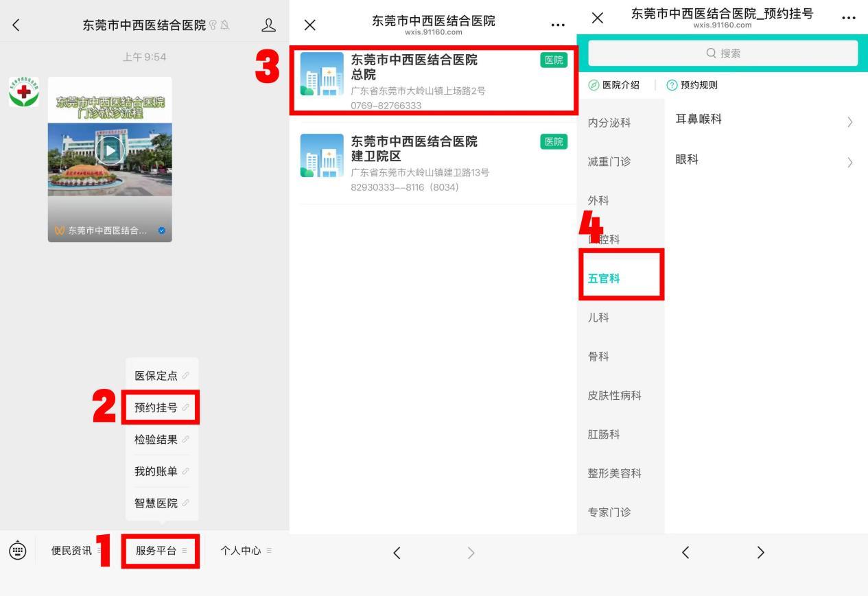Expand the 个人中心 bottom menu
The image size is (868, 596).
tap(245, 551)
